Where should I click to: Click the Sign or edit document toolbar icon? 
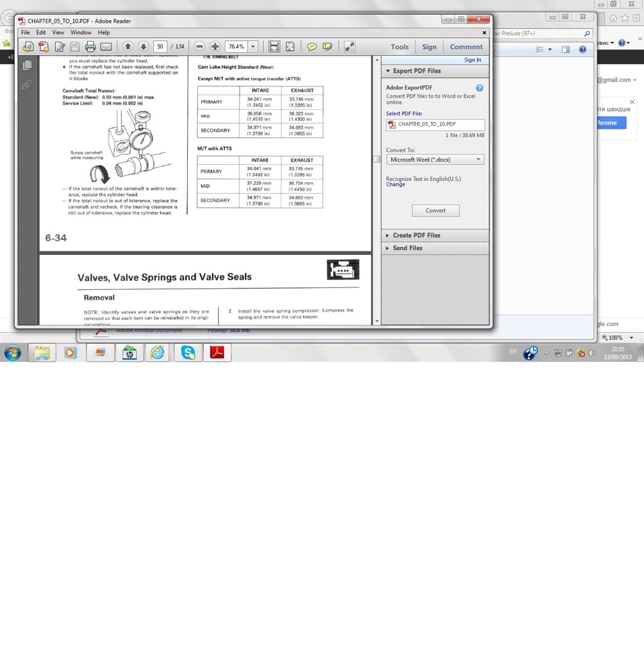click(60, 46)
